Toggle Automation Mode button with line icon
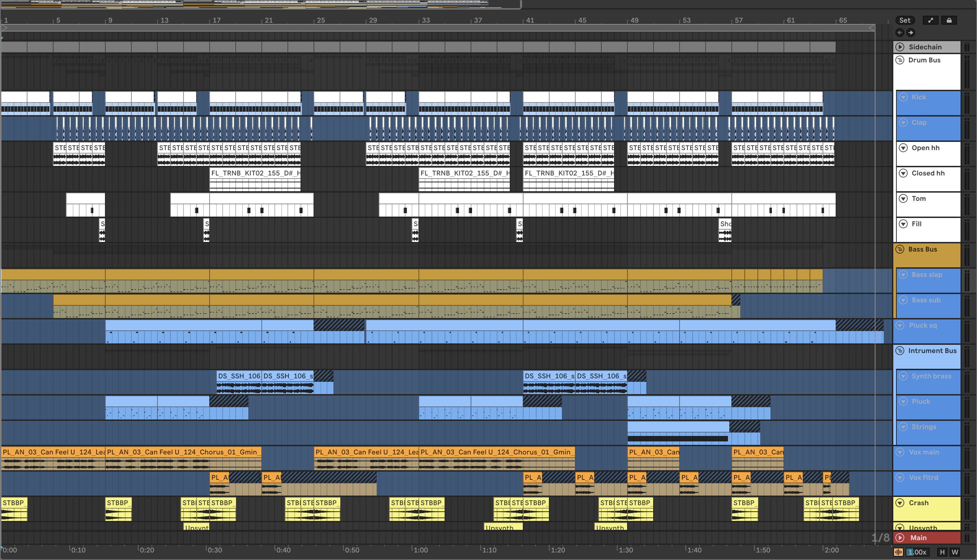The width and height of the screenshot is (977, 560). click(x=930, y=20)
